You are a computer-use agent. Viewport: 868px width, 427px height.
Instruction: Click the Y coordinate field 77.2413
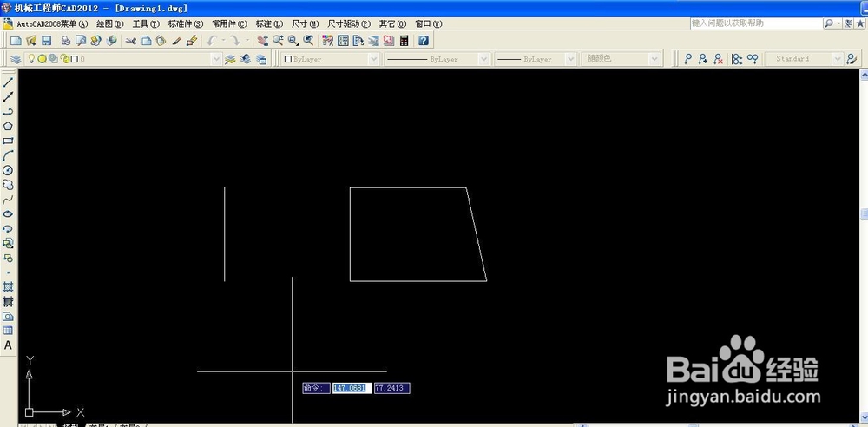coord(392,388)
